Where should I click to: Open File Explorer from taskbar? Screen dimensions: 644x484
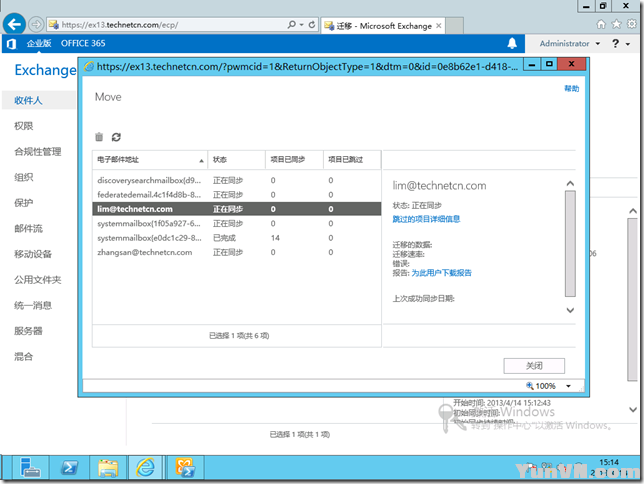[108, 468]
